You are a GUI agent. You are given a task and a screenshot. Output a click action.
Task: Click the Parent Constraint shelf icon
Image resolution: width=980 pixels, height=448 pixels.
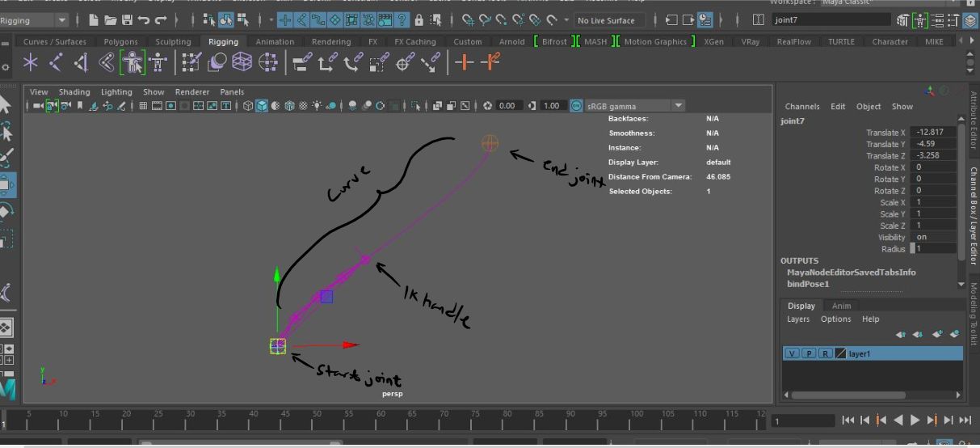302,61
